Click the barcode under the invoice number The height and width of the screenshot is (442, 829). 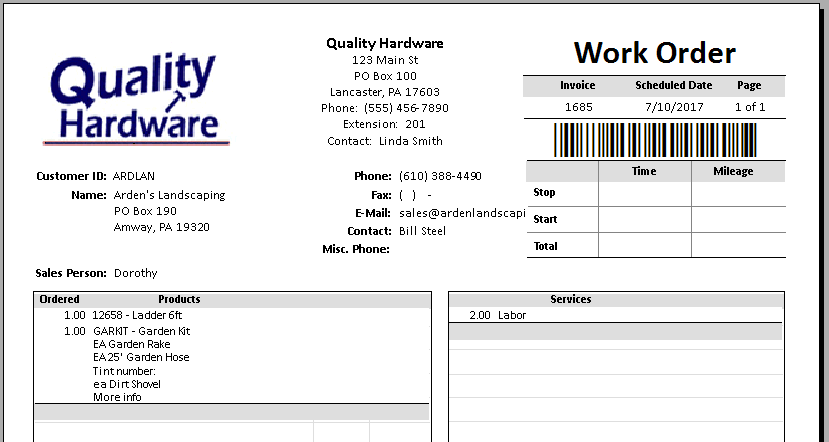[x=655, y=138]
